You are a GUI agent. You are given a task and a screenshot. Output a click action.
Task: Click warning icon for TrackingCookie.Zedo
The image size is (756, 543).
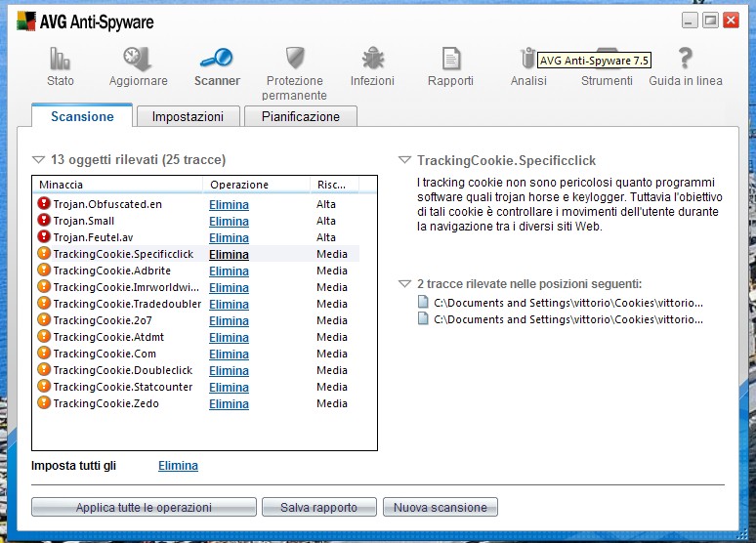[44, 402]
